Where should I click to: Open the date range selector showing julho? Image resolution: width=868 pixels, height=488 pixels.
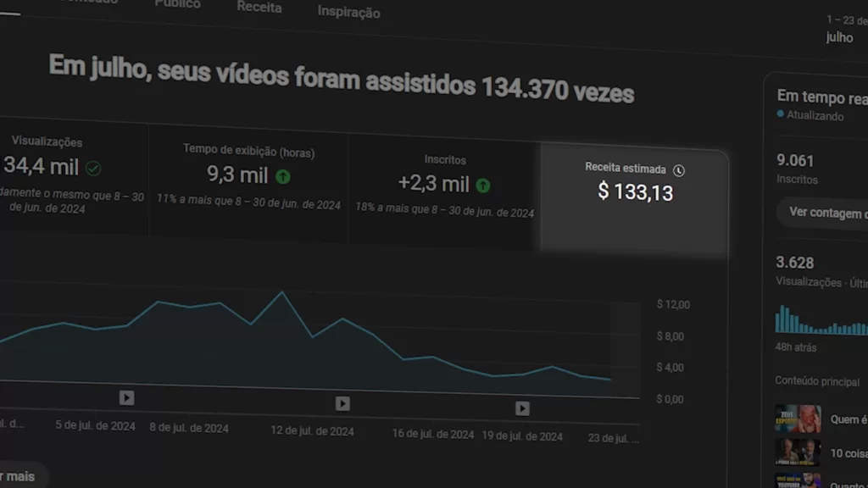coord(846,30)
